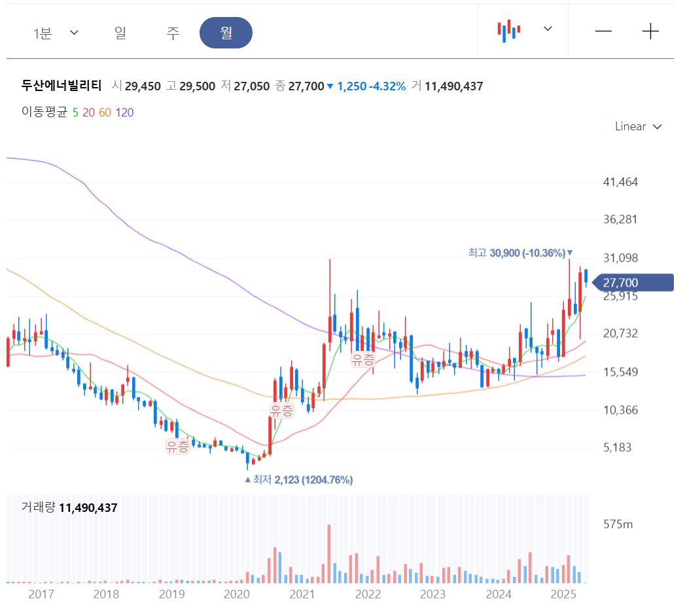This screenshot has height=616, width=685.
Task: Click the 최고 30,900 high label
Action: point(520,253)
